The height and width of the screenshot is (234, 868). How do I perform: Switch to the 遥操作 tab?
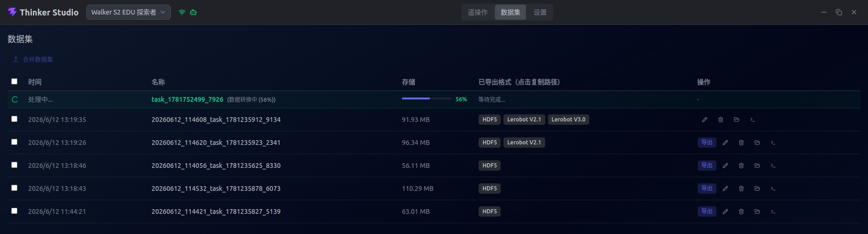pyautogui.click(x=478, y=12)
